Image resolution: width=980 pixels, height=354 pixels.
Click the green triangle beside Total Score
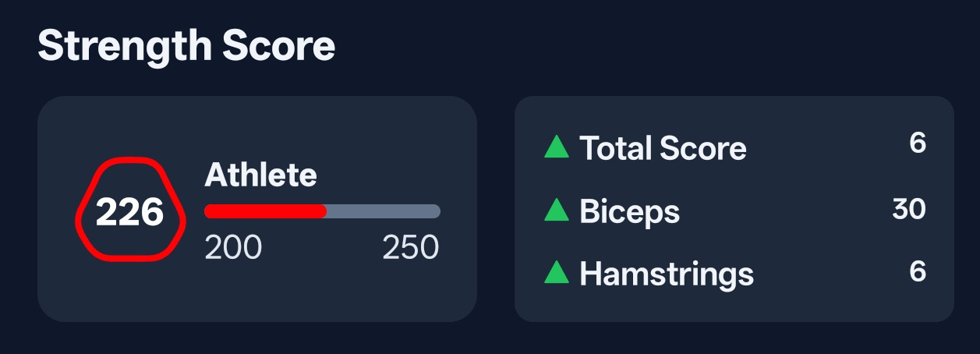pos(557,147)
